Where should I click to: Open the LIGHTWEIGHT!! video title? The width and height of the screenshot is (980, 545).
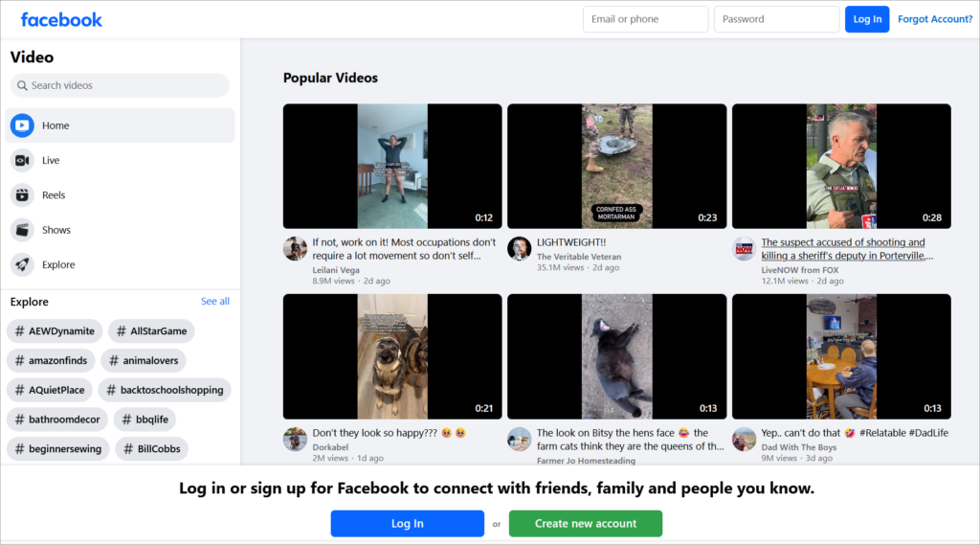click(x=571, y=242)
